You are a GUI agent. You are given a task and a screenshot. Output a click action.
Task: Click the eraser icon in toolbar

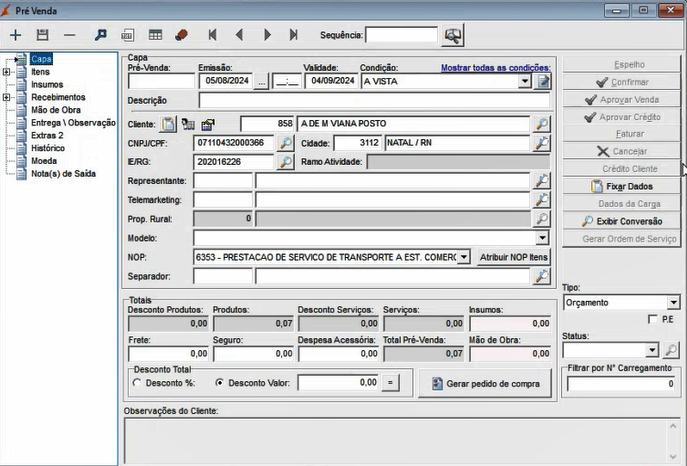[x=181, y=35]
